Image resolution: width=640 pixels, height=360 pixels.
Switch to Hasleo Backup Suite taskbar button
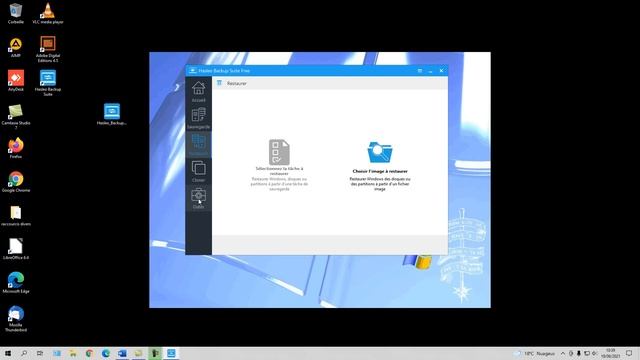(171, 353)
